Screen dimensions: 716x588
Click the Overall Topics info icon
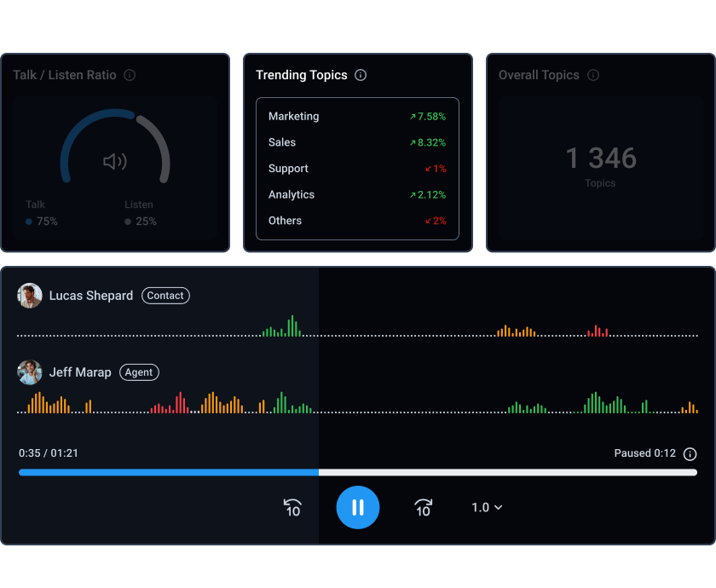[x=593, y=75]
